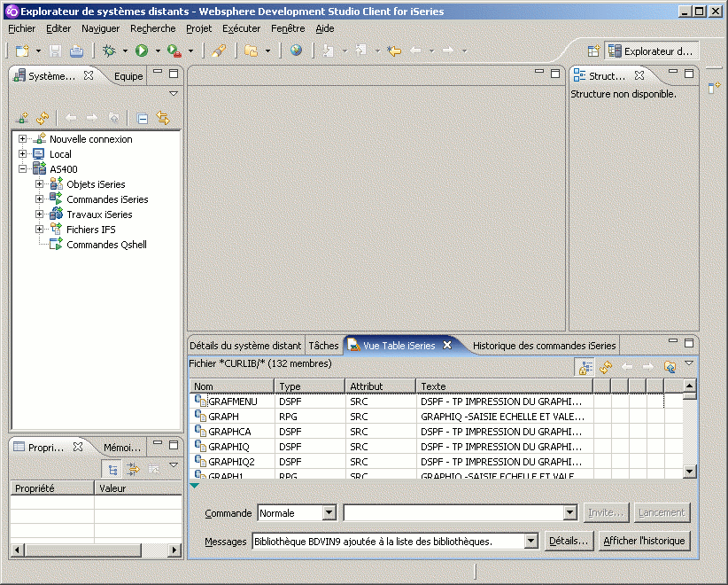Toggle link with editor in Système view
The width and height of the screenshot is (728, 585).
pos(163,118)
